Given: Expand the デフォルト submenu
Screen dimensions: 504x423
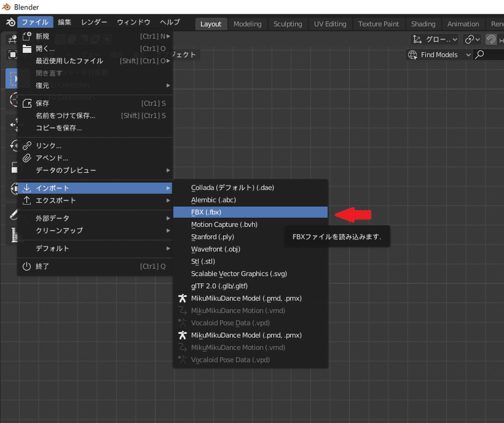Looking at the screenshot, I should [95, 248].
